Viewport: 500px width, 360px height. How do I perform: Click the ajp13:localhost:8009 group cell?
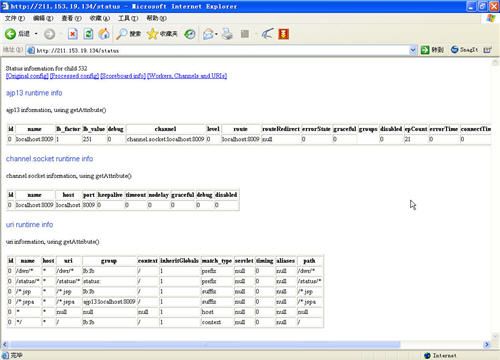[109, 302]
